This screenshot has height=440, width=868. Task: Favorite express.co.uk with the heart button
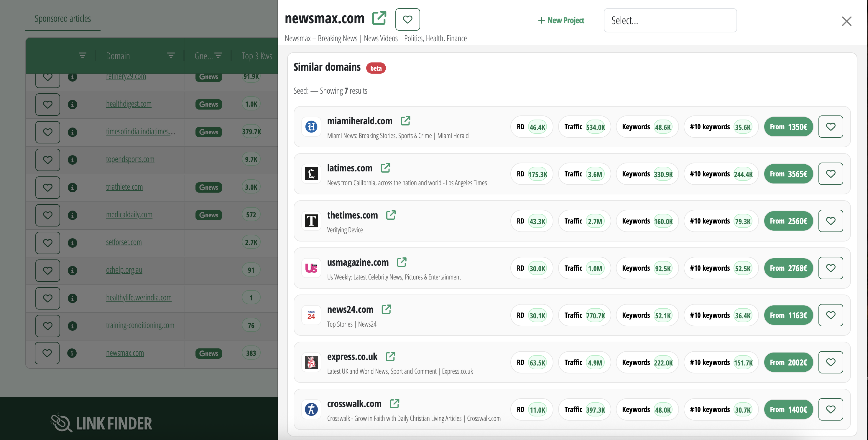831,362
